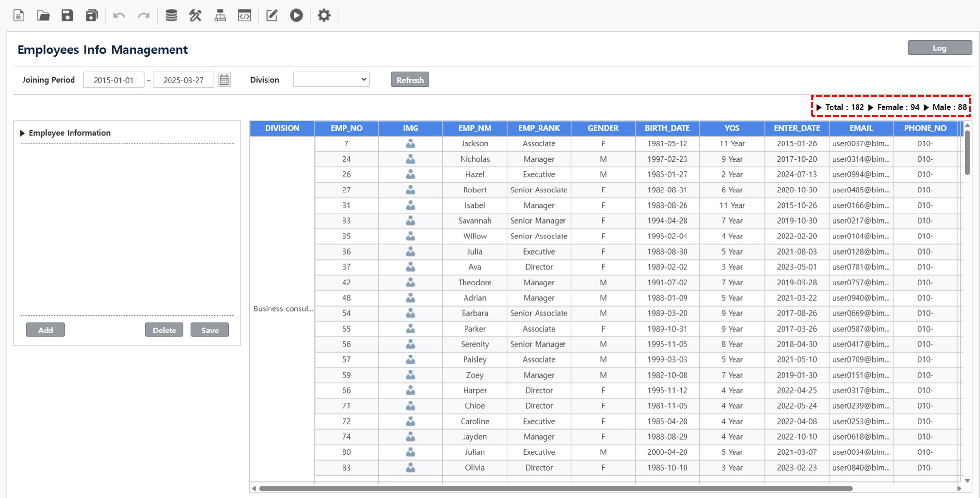Image resolution: width=980 pixels, height=498 pixels.
Task: Click the gender cell in Barbara's row
Action: click(603, 313)
